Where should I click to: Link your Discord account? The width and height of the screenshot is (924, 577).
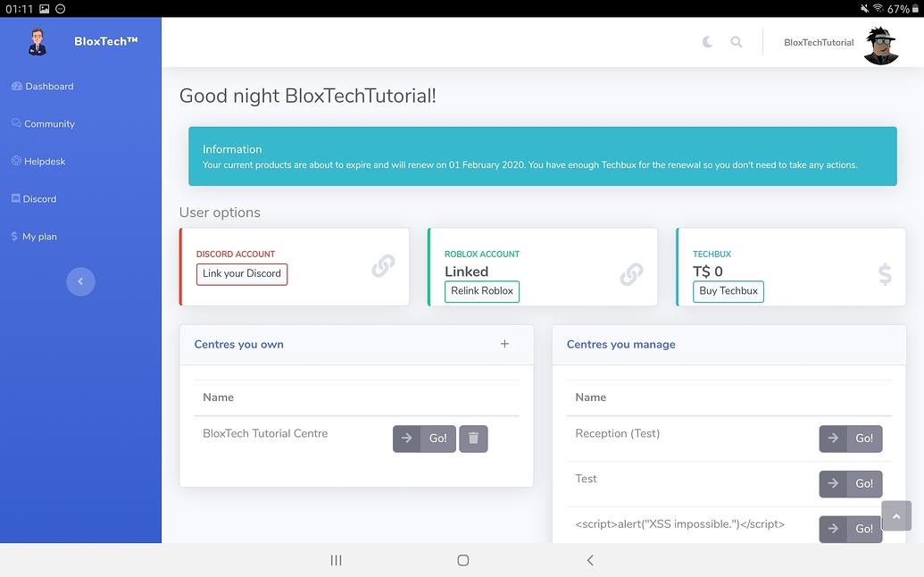pos(241,275)
